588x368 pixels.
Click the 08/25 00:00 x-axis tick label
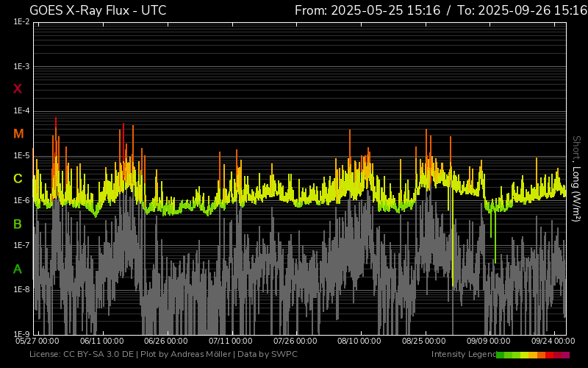pos(424,342)
